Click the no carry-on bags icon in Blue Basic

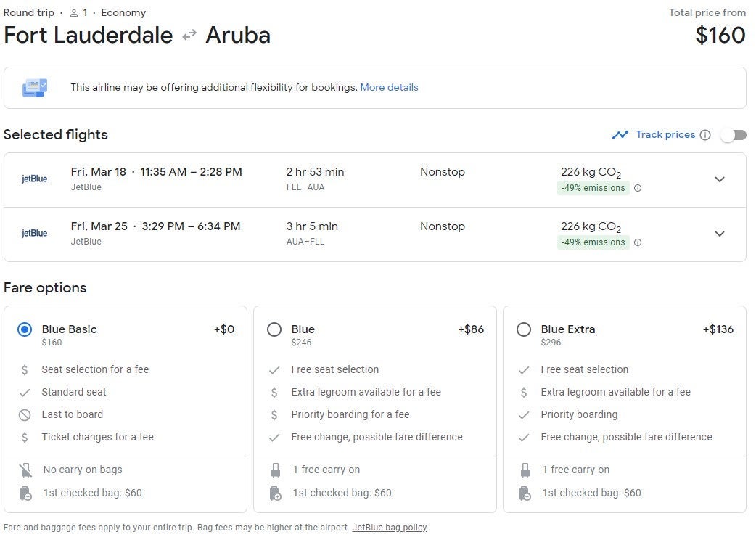click(25, 470)
